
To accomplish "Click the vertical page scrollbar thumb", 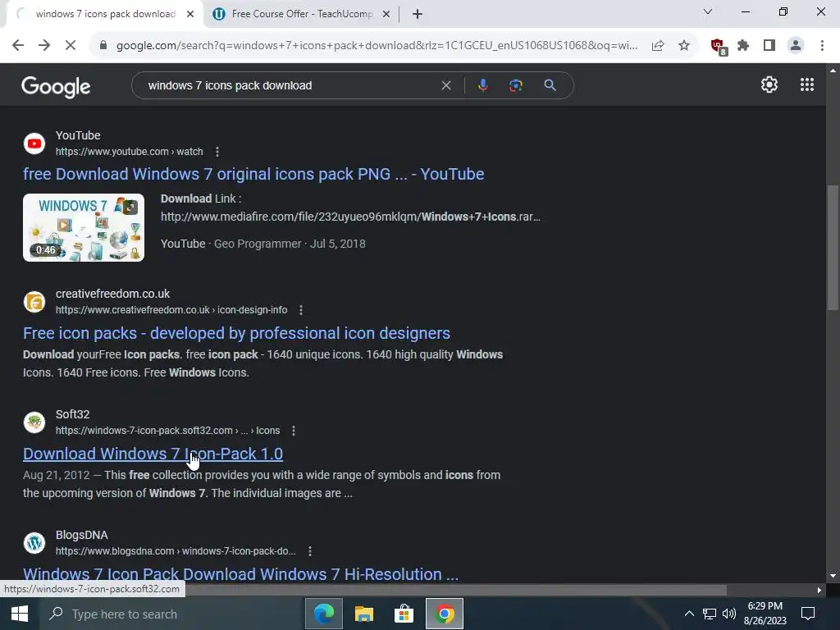I will pos(833,246).
